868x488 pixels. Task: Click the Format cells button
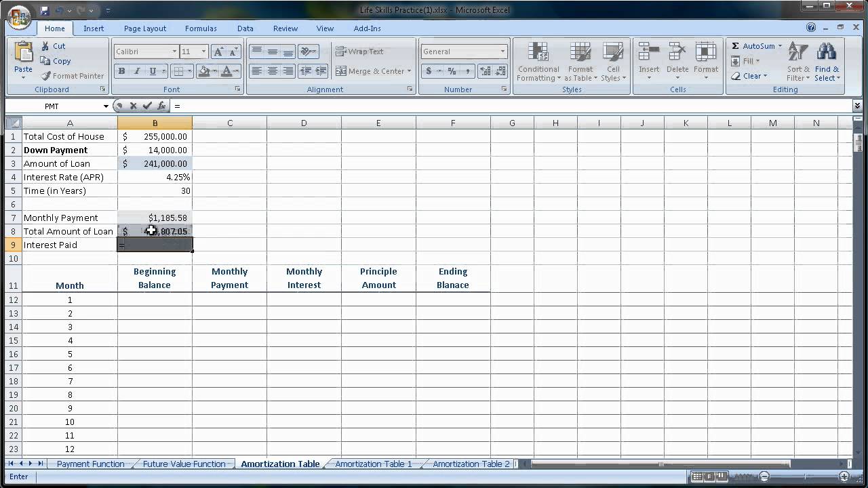pyautogui.click(x=705, y=62)
